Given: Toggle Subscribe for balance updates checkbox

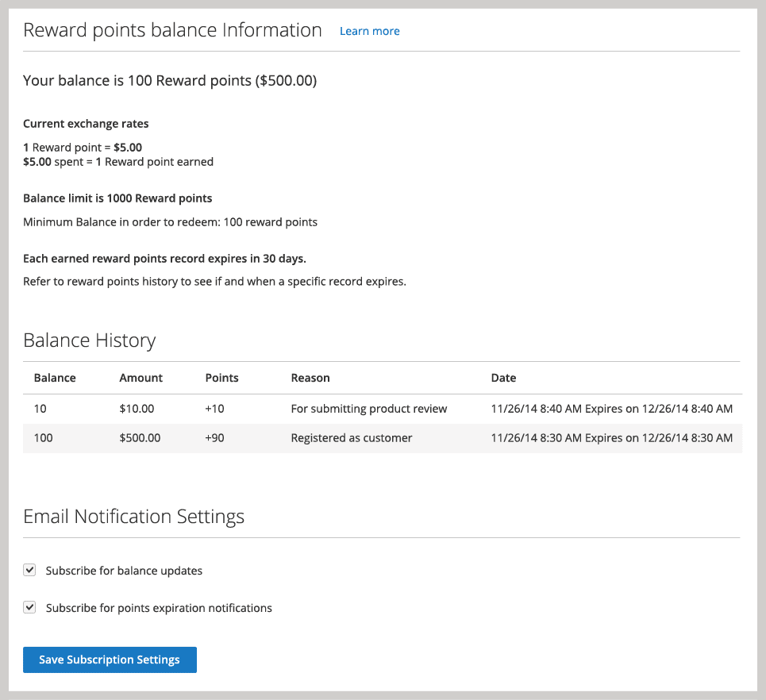Looking at the screenshot, I should tap(29, 570).
